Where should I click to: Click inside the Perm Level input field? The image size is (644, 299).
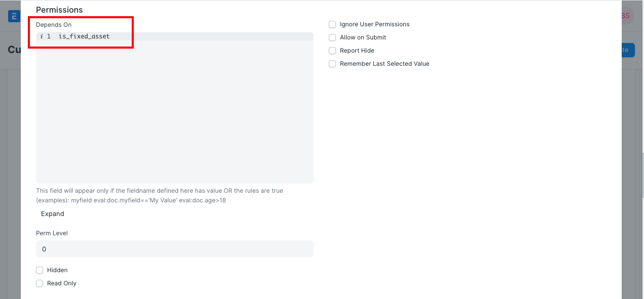pyautogui.click(x=174, y=248)
